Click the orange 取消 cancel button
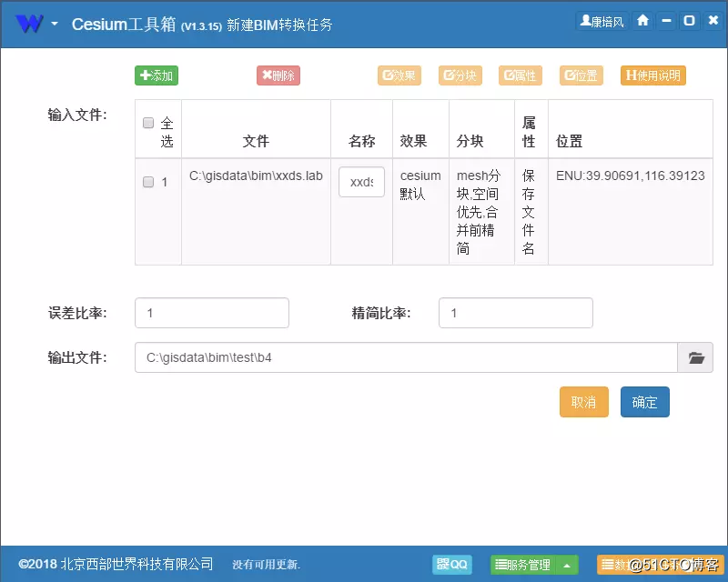Screen dimensions: 728x582 [584, 402]
